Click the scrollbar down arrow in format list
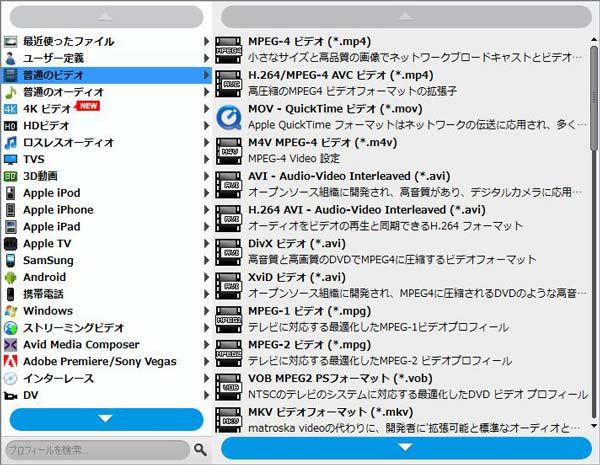This screenshot has height=465, width=600. [x=594, y=426]
